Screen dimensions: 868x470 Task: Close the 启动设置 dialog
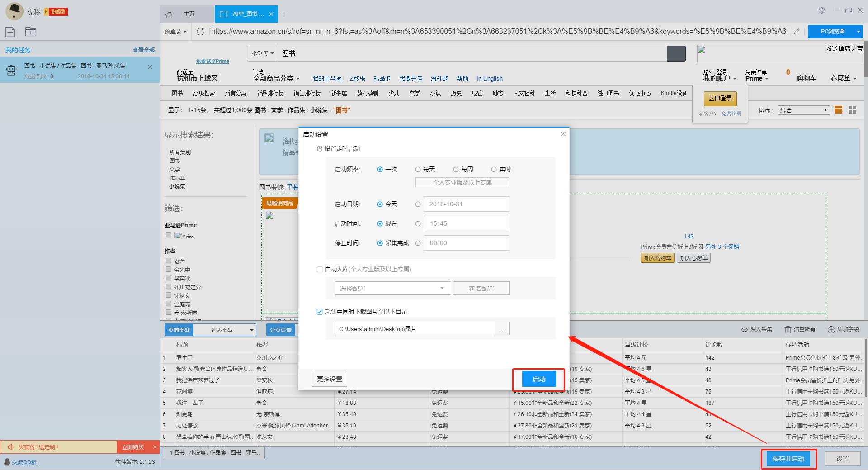click(563, 134)
